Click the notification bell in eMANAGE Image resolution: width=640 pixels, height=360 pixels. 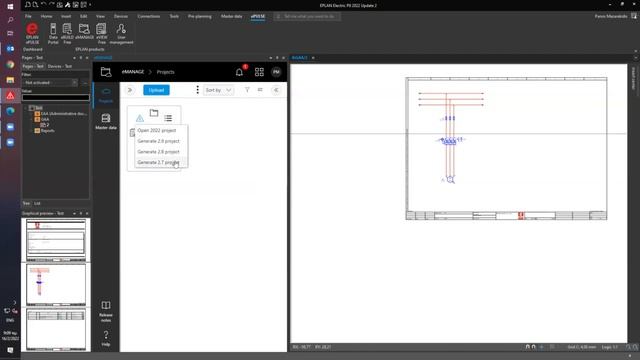point(239,72)
